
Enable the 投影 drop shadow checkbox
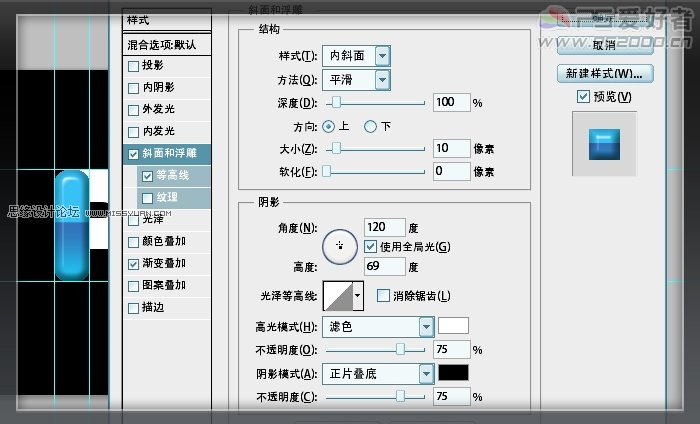pos(133,67)
